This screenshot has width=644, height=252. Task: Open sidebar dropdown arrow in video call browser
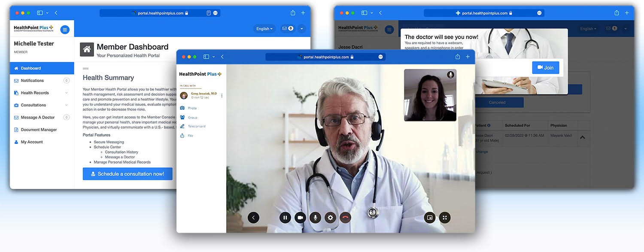213,57
